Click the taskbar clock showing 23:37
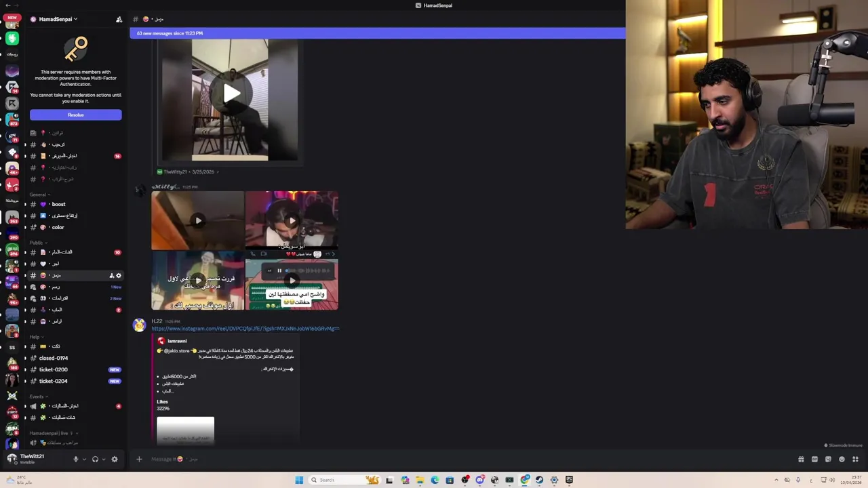 pos(852,480)
